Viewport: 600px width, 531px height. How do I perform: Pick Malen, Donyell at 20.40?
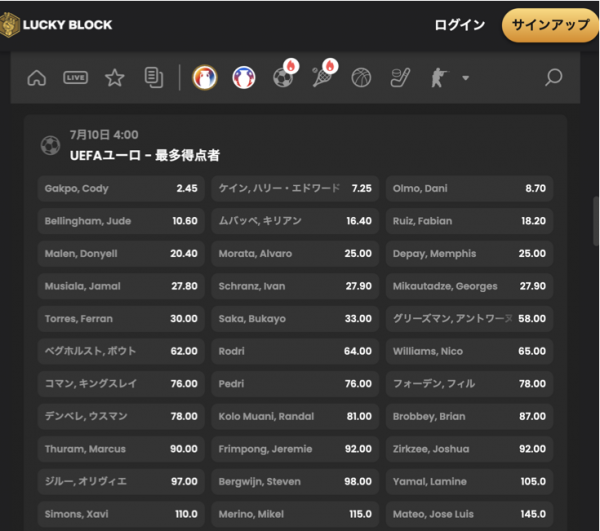[121, 254]
